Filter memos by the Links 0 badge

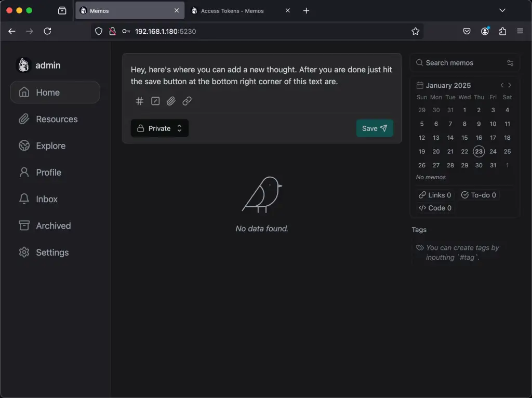[435, 195]
